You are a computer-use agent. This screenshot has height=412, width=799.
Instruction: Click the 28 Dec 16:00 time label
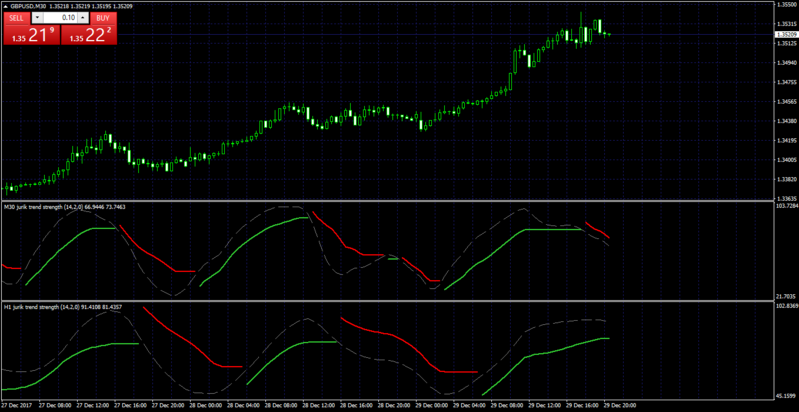tap(355, 406)
